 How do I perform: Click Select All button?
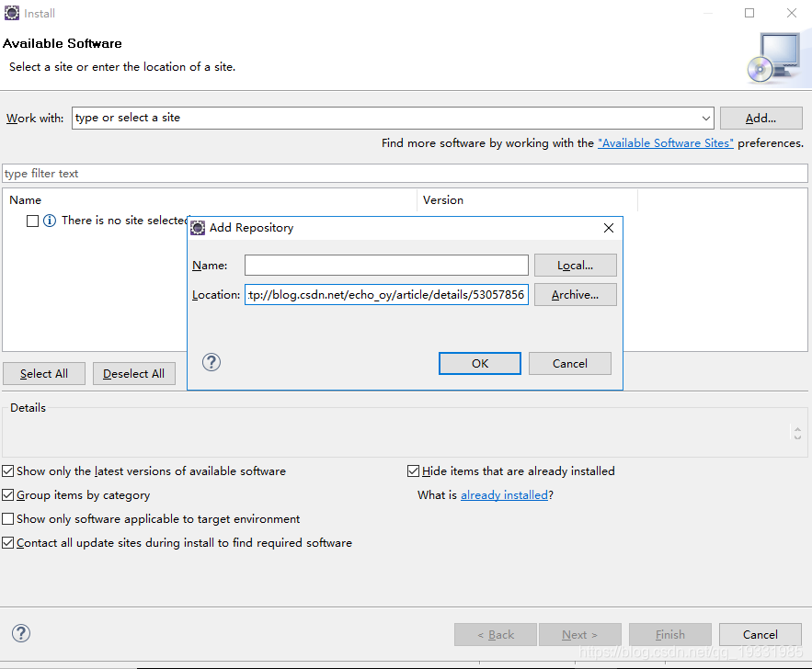tap(44, 374)
